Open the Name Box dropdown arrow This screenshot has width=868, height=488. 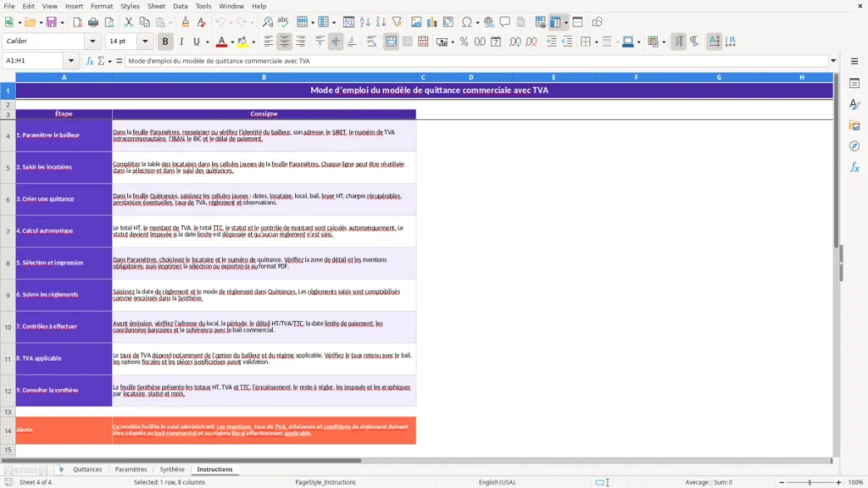click(x=71, y=61)
